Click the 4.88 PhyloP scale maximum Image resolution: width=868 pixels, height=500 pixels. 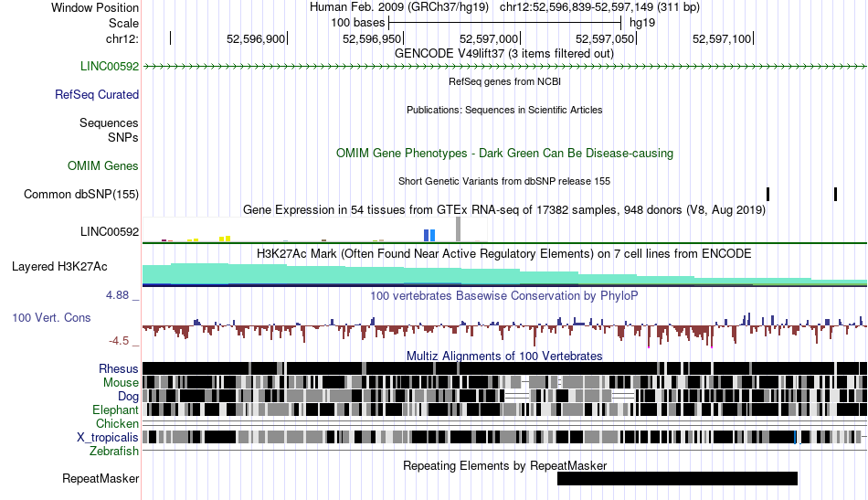tap(117, 295)
